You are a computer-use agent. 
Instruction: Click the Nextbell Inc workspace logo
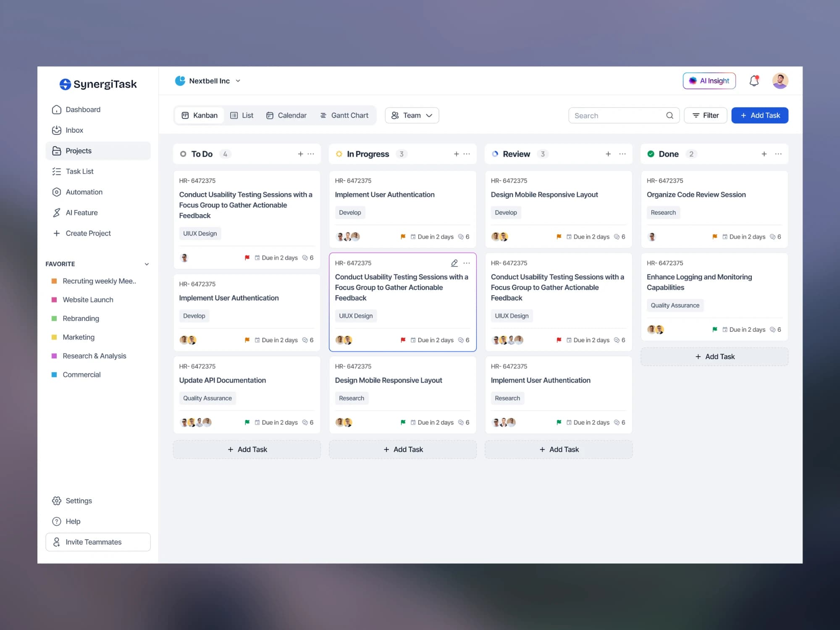tap(180, 81)
